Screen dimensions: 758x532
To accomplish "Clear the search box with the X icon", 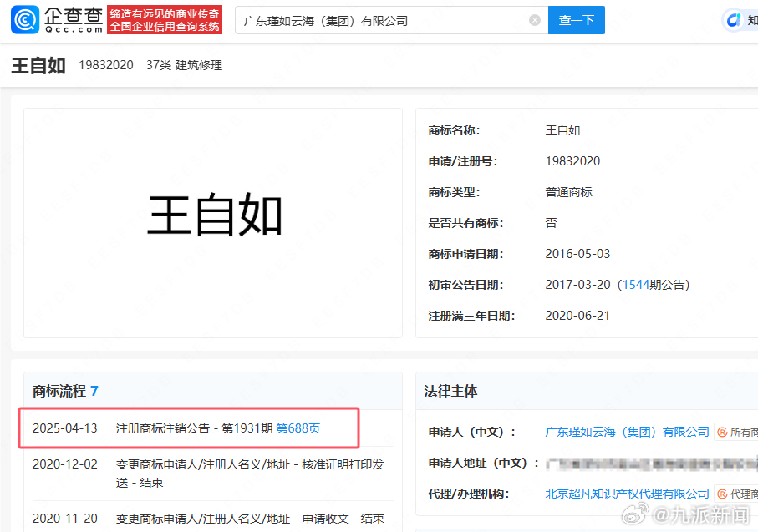I will 534,20.
